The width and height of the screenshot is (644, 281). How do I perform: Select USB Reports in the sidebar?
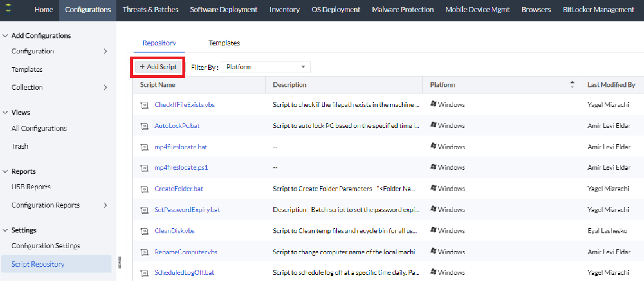point(31,187)
